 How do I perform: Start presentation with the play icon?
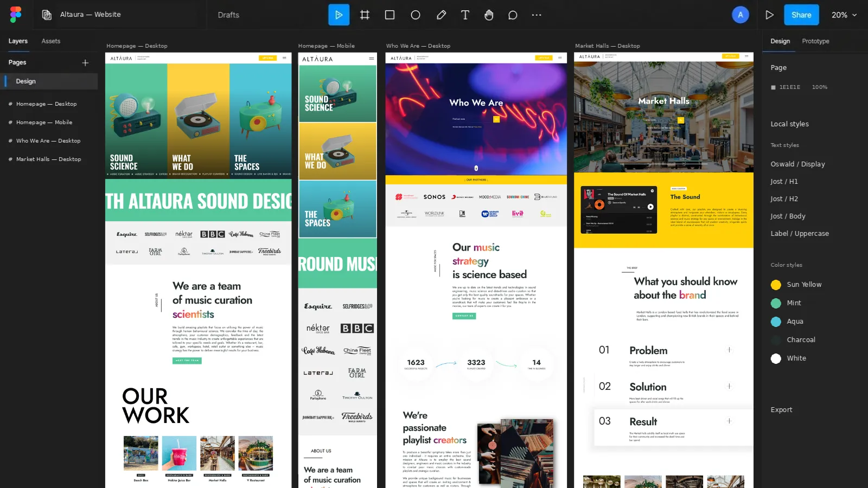[x=769, y=15]
